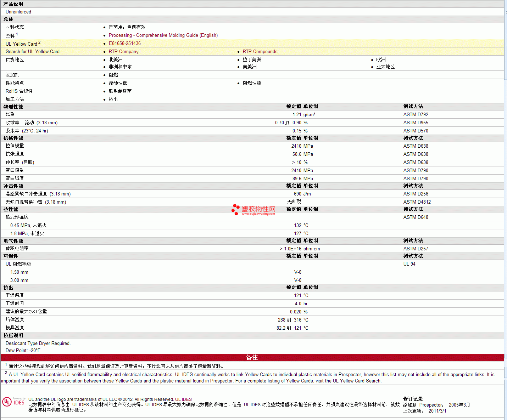This screenshot has height=420, width=507.
Task: Click footnote 1 superscript beside 资料
Action: tap(17, 34)
